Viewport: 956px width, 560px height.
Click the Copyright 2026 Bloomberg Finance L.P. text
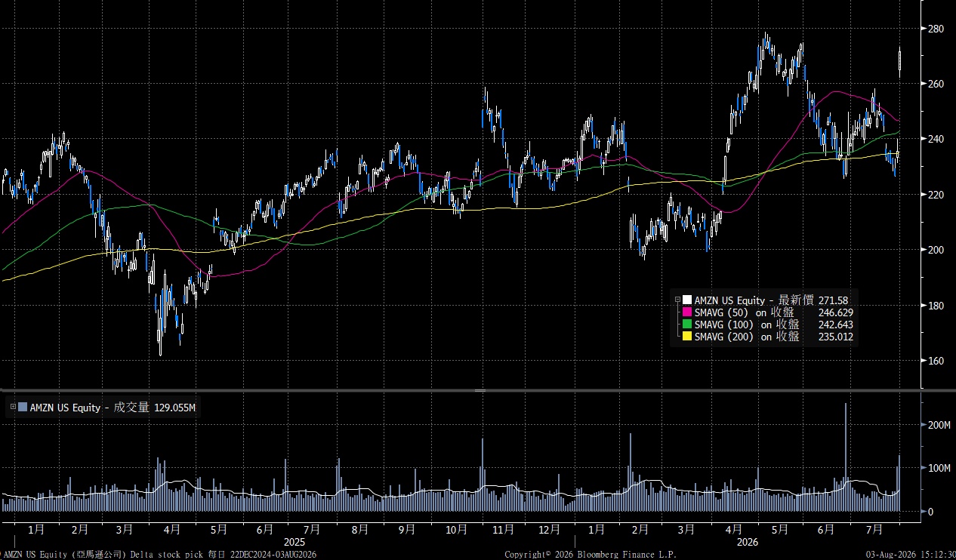(591, 555)
